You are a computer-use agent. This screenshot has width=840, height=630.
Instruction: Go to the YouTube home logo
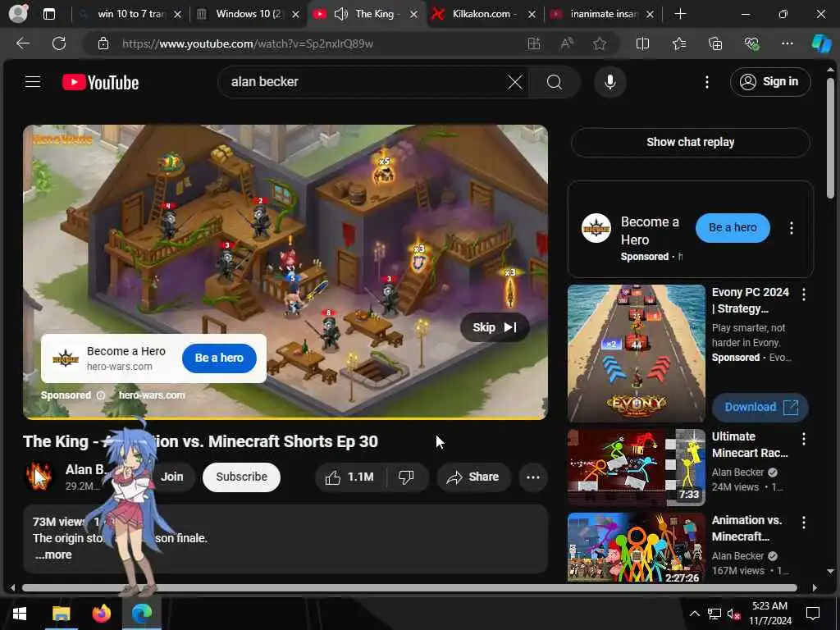click(x=100, y=83)
